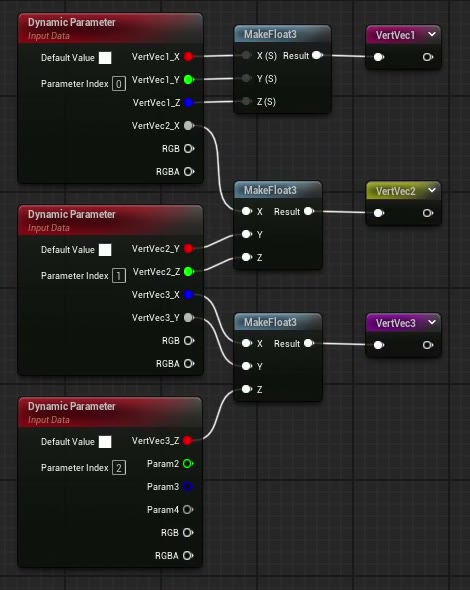
Task: Open Default Value swatch for parameter index 0
Action: click(105, 58)
